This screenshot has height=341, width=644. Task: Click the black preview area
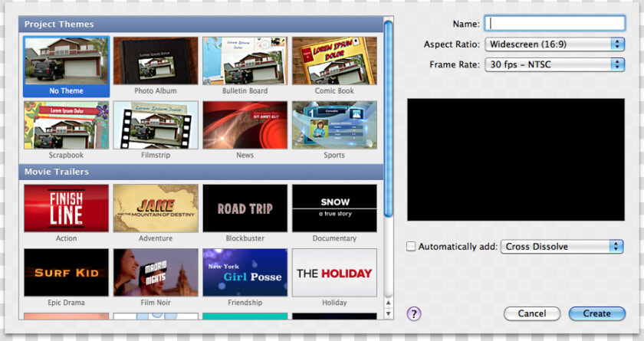(516, 159)
